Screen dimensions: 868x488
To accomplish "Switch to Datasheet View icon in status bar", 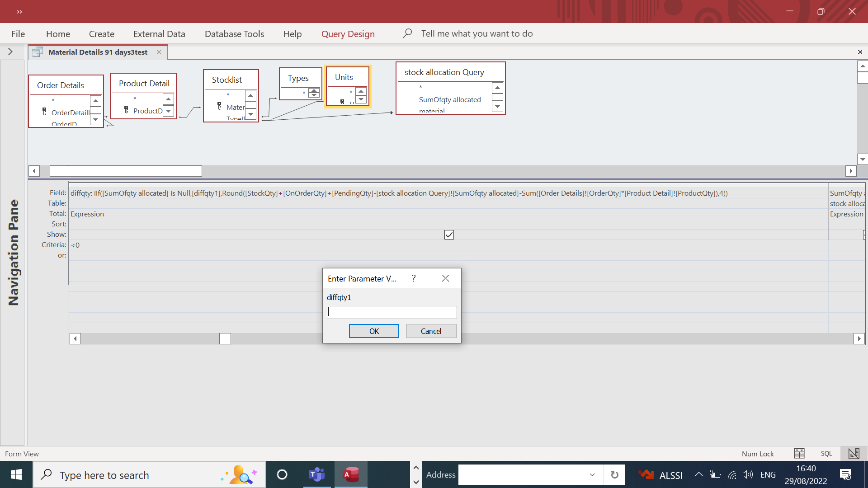I will click(799, 453).
